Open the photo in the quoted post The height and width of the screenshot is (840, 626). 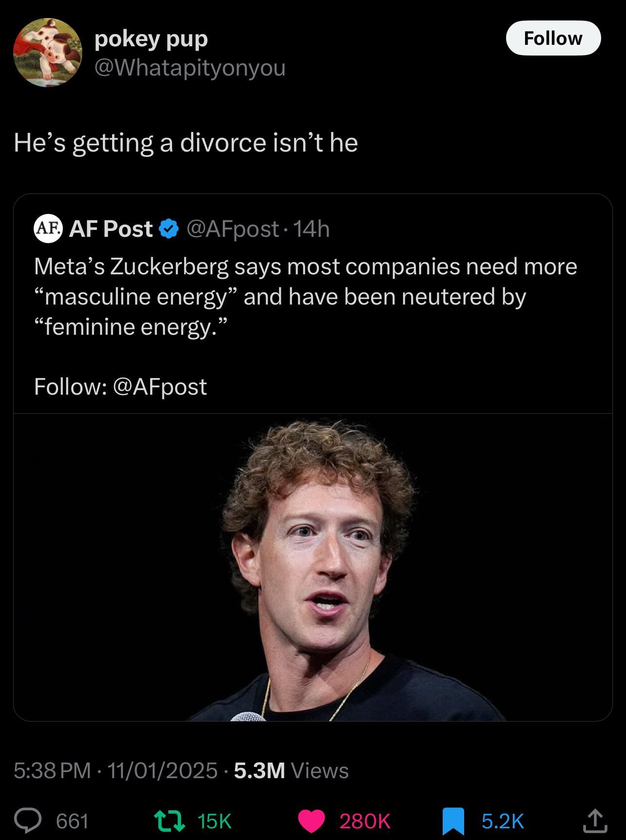click(x=313, y=567)
